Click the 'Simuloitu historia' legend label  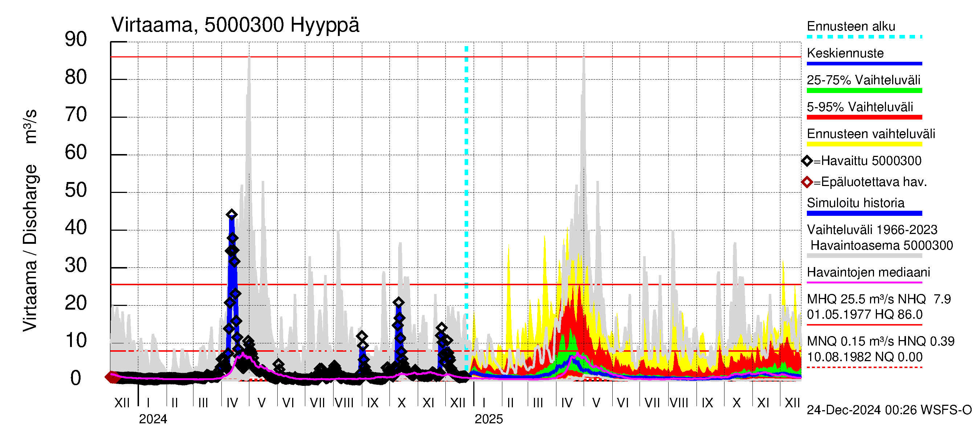point(855,203)
